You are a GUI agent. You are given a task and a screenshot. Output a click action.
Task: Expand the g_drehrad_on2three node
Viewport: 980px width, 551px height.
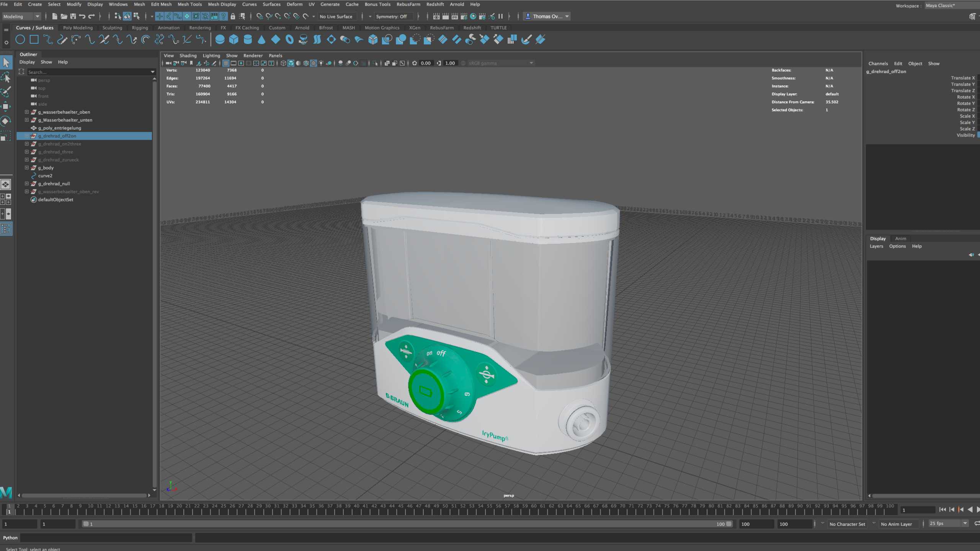click(27, 144)
